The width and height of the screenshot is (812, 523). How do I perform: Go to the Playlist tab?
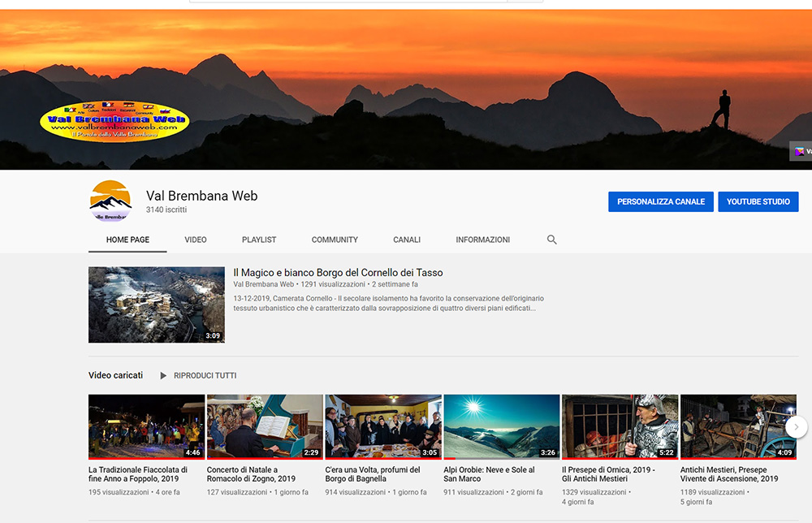tap(259, 240)
